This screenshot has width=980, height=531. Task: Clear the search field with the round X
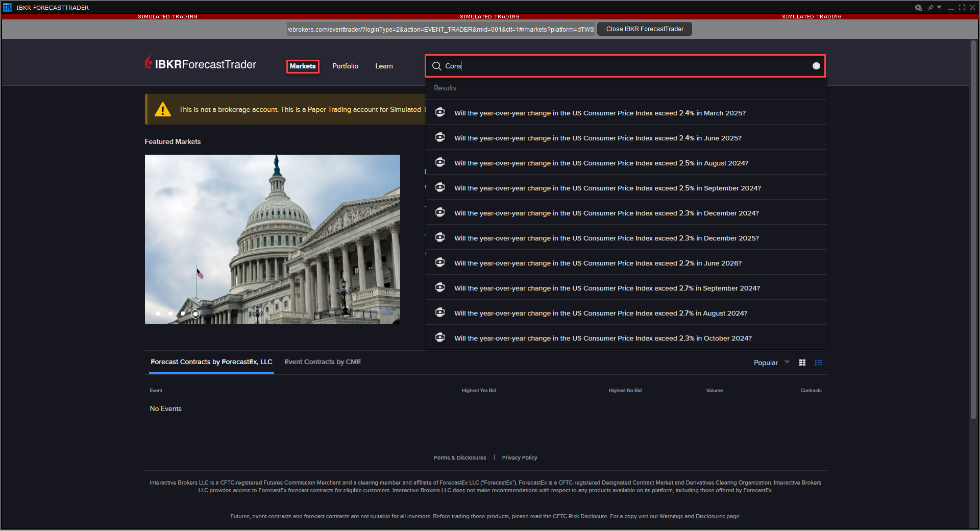(x=816, y=66)
